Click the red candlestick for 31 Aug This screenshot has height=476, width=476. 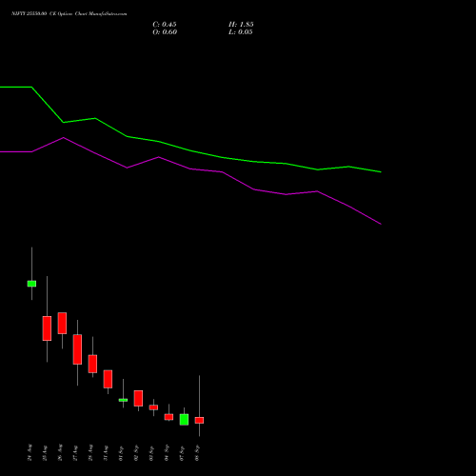click(x=108, y=379)
